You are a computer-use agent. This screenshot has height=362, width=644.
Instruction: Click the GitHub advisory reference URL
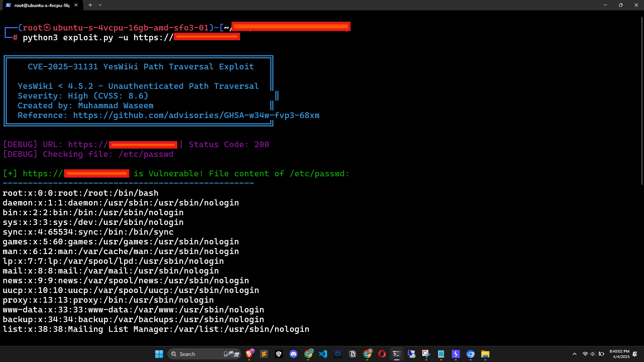point(196,115)
